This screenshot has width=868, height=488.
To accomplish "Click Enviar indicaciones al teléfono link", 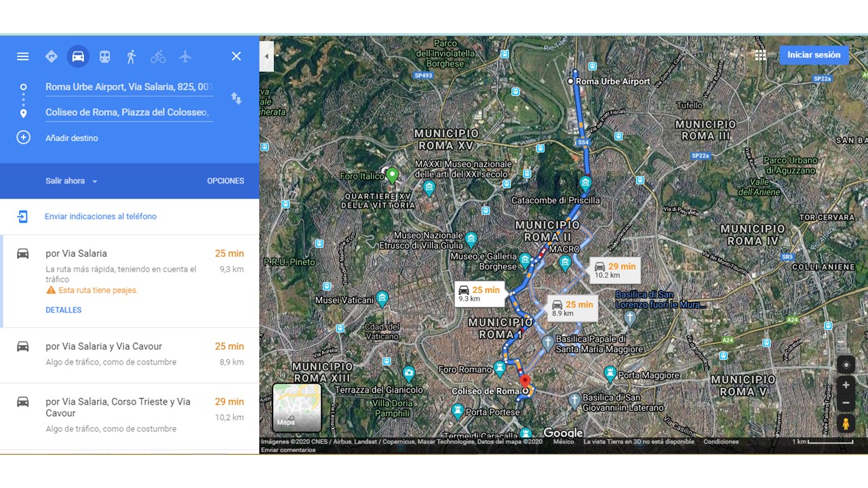I will click(x=100, y=217).
